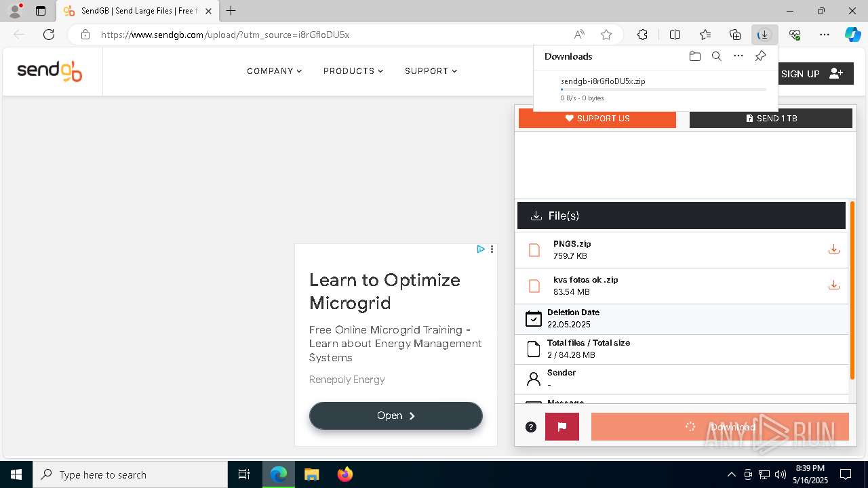Launch Firefox from taskbar

pos(344,474)
